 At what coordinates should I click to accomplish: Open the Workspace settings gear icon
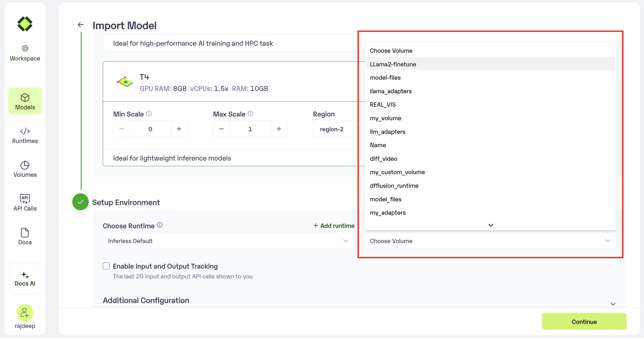point(25,48)
